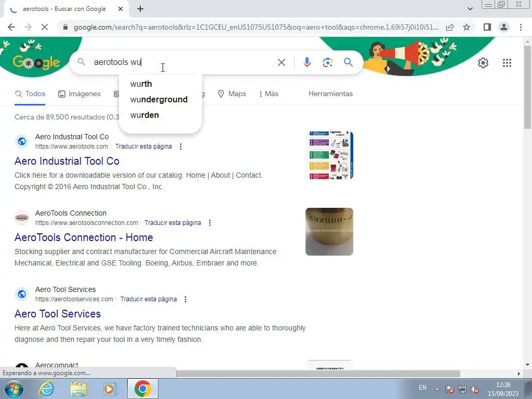532x399 pixels.
Task: Open Chrome three-dot menu
Action: coord(521,27)
